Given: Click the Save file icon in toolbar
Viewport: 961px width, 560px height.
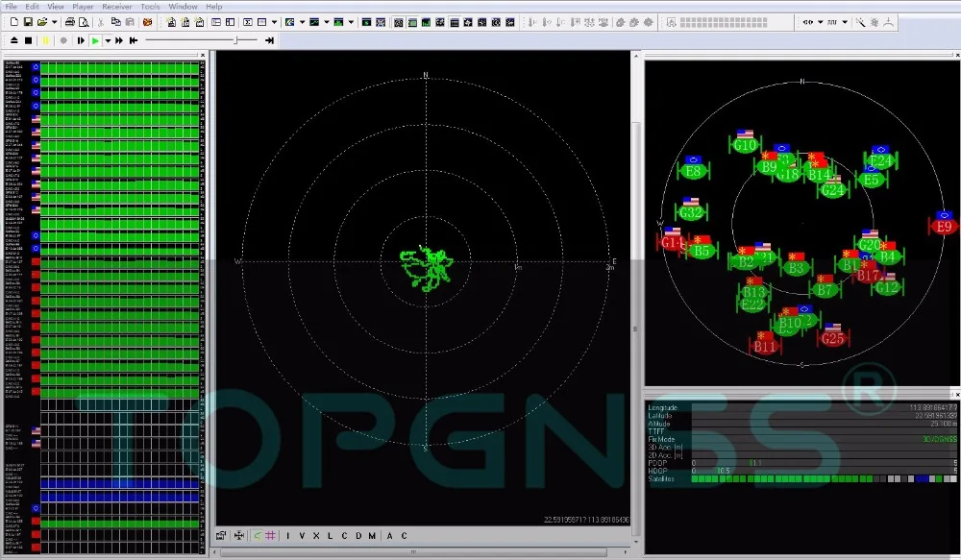Looking at the screenshot, I should [29, 22].
